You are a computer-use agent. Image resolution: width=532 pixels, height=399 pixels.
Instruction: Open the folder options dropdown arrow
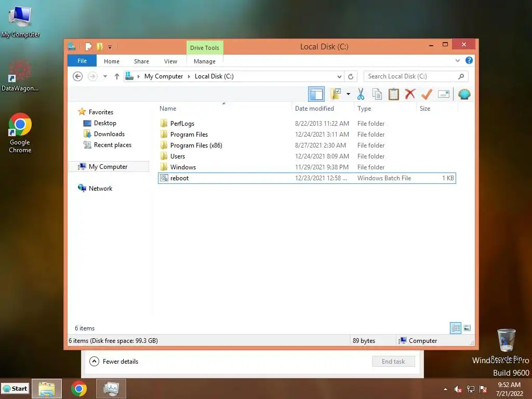(x=348, y=94)
